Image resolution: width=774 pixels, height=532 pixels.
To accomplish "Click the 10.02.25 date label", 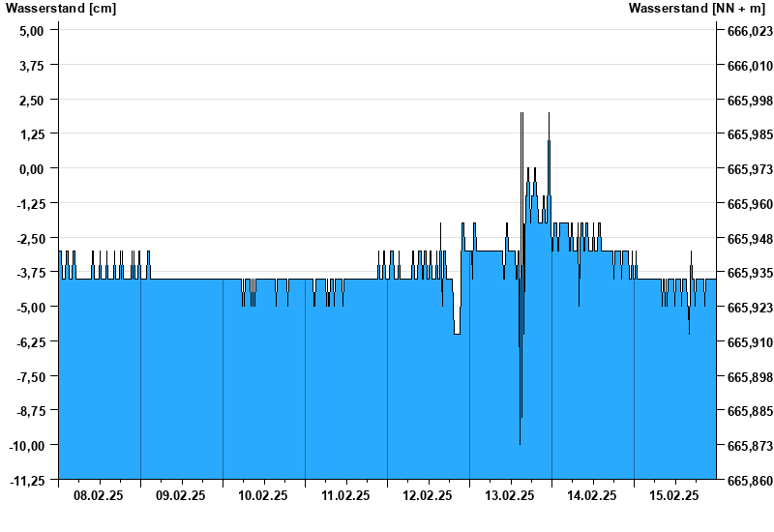I will click(x=263, y=495).
